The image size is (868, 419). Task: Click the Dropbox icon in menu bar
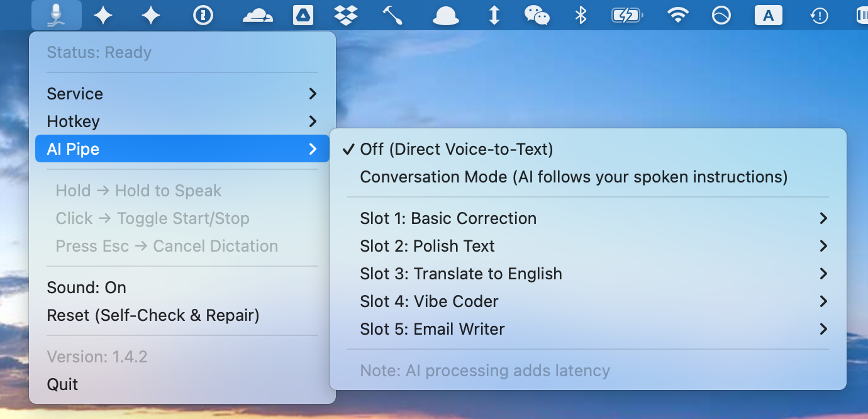pyautogui.click(x=346, y=16)
